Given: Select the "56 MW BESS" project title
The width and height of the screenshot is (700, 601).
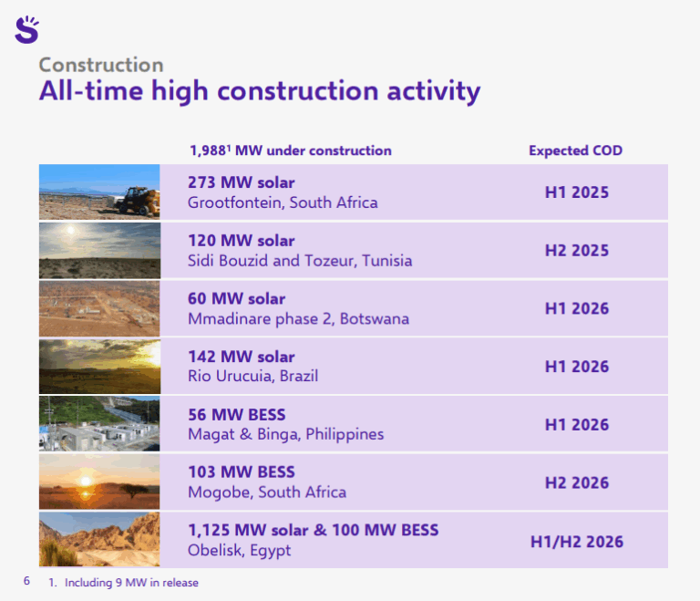Looking at the screenshot, I should coord(237,414).
